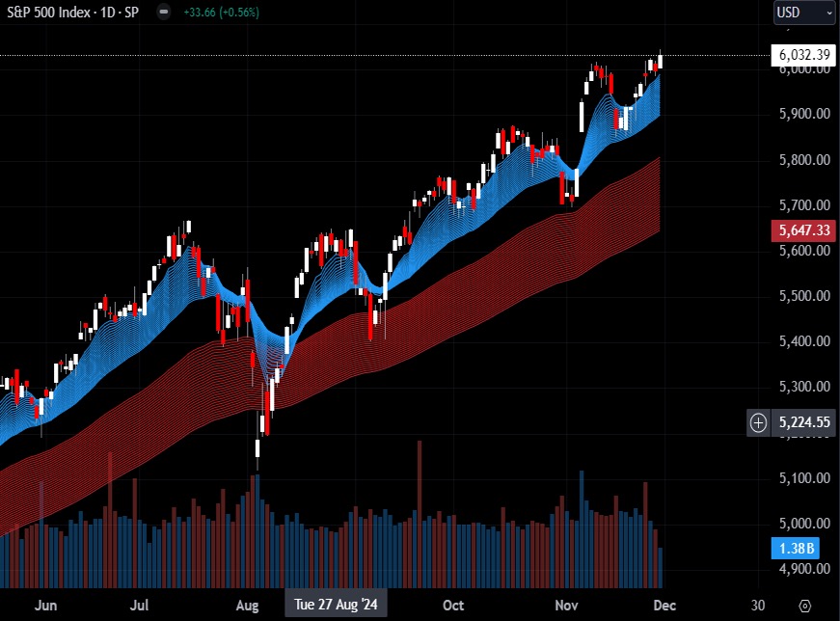The height and width of the screenshot is (621, 840).
Task: Click the Tue 27 Aug '24 date label
Action: (337, 605)
